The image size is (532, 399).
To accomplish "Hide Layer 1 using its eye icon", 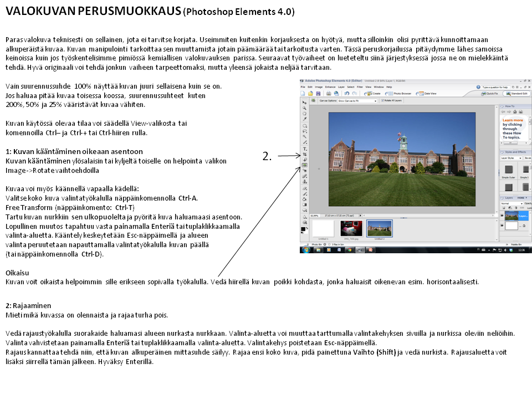I will click(x=502, y=216).
